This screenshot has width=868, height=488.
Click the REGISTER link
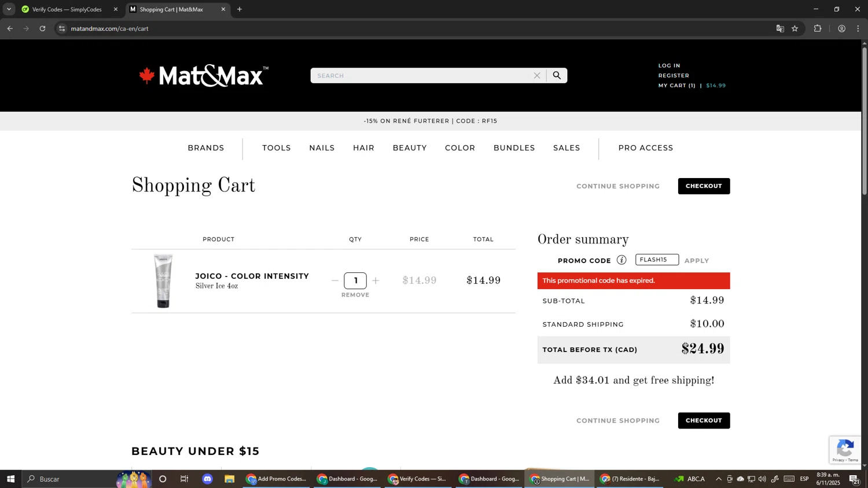tap(674, 75)
